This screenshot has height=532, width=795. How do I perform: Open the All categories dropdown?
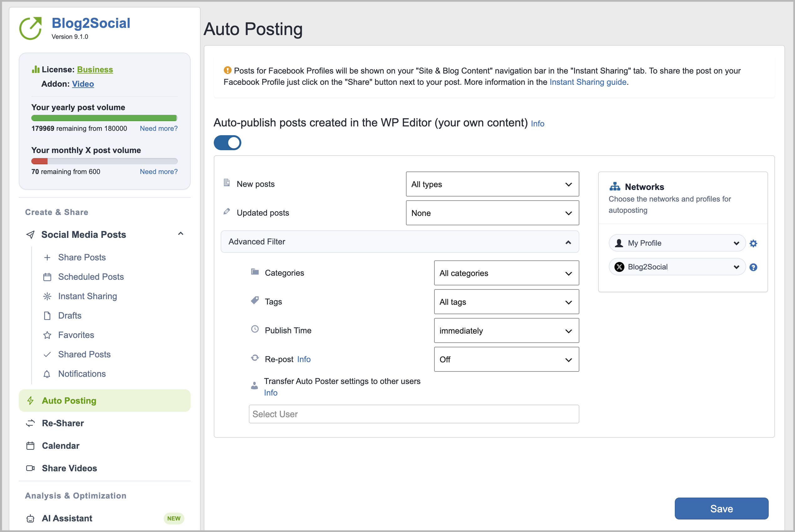pyautogui.click(x=506, y=273)
